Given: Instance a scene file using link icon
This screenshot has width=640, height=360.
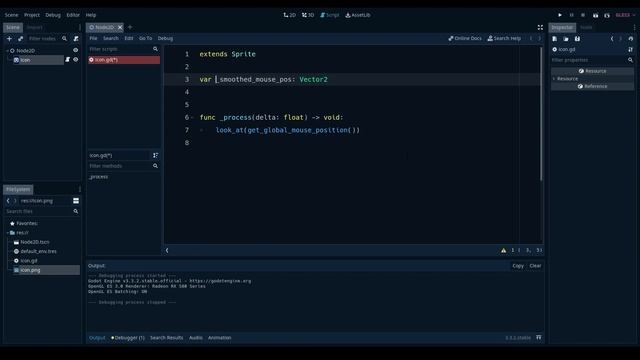Looking at the screenshot, I should 20,38.
